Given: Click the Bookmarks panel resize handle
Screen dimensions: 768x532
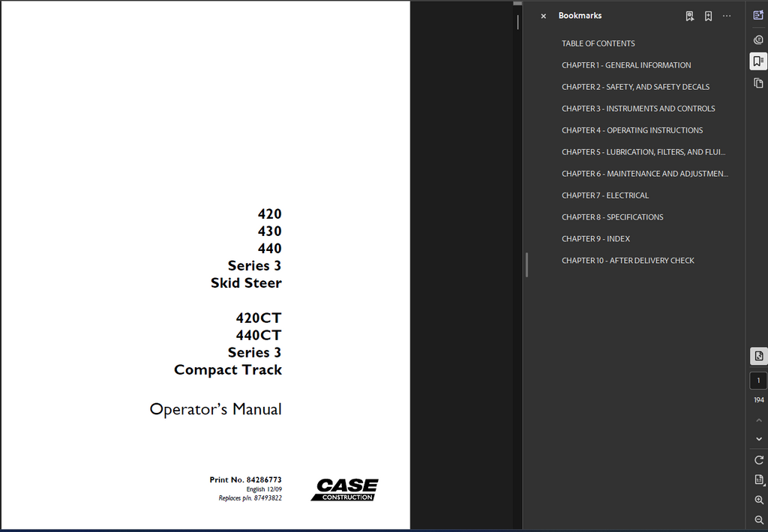Looking at the screenshot, I should [526, 265].
